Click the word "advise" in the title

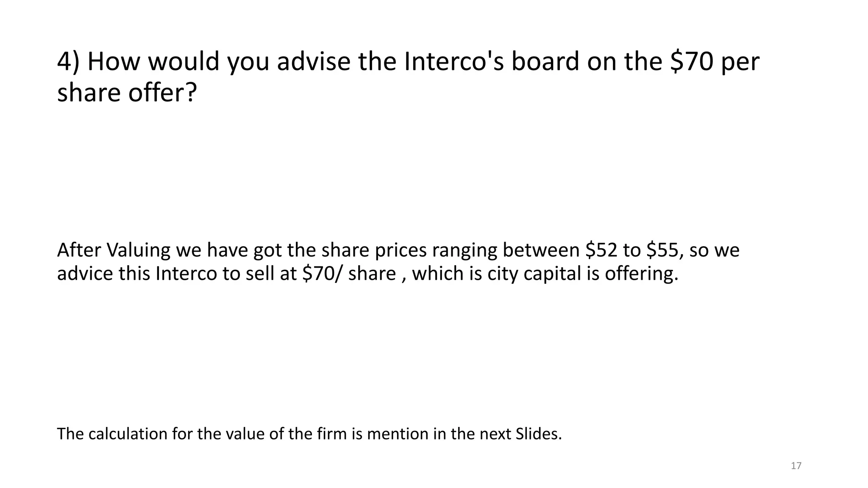pos(314,61)
